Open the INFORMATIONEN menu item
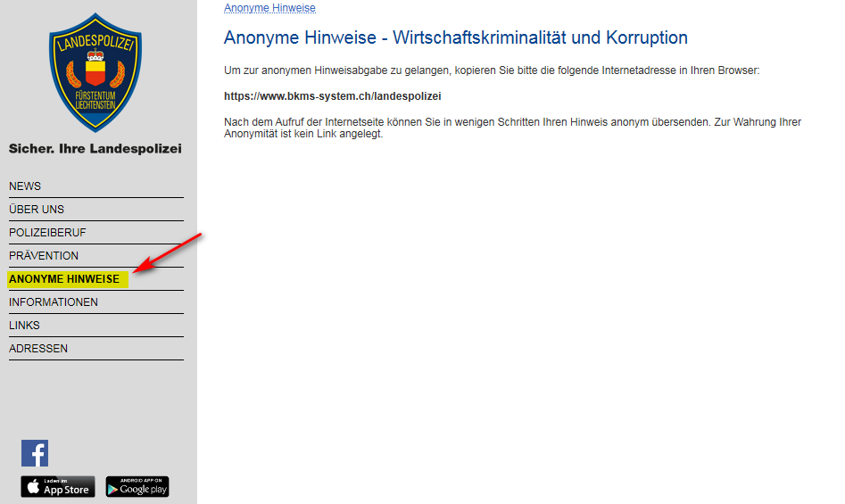 click(54, 302)
